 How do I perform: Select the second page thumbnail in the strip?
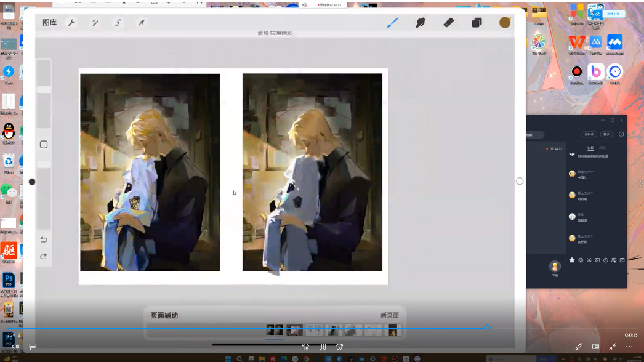294,330
